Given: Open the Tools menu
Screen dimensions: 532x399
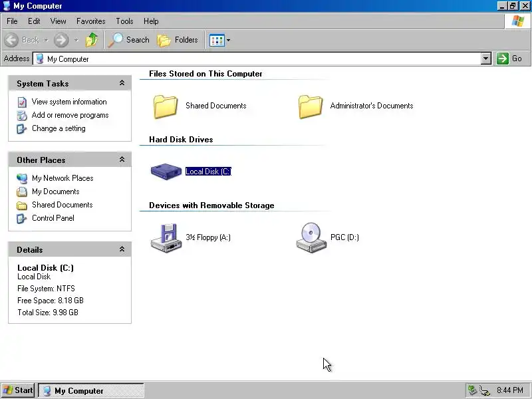Looking at the screenshot, I should 124,21.
